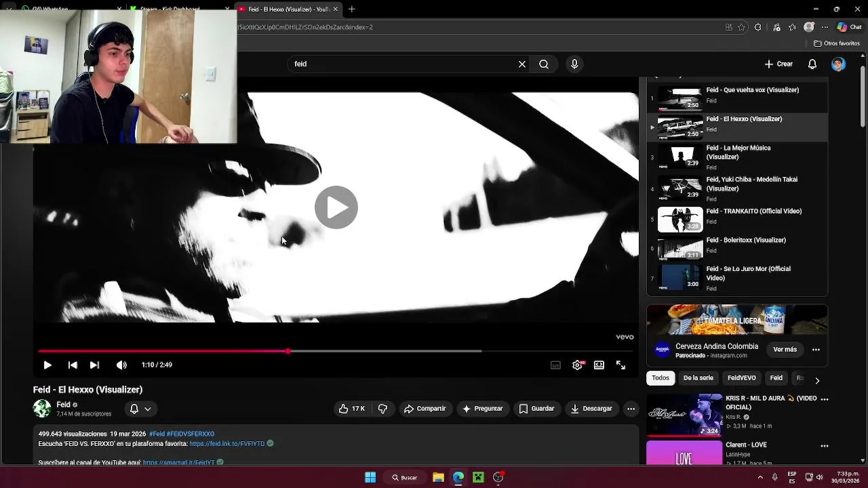Bookmark the page with the star icon
The width and height of the screenshot is (868, 488).
(x=742, y=27)
